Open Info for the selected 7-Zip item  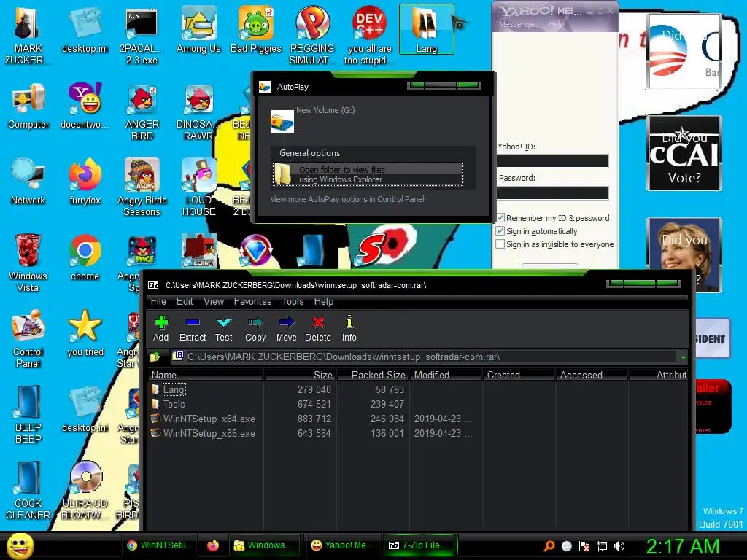click(349, 329)
